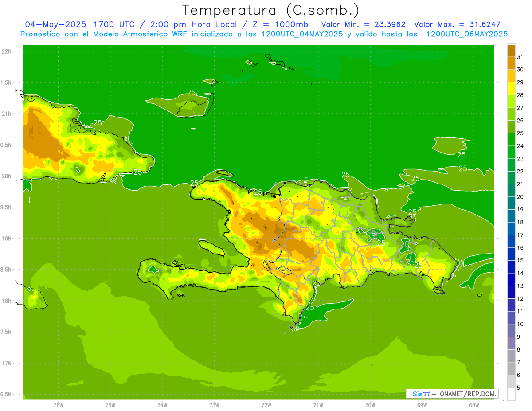Viewport: 532px width, 411px height.
Task: Click the "75W" longitude axis label
Action: 110,405
